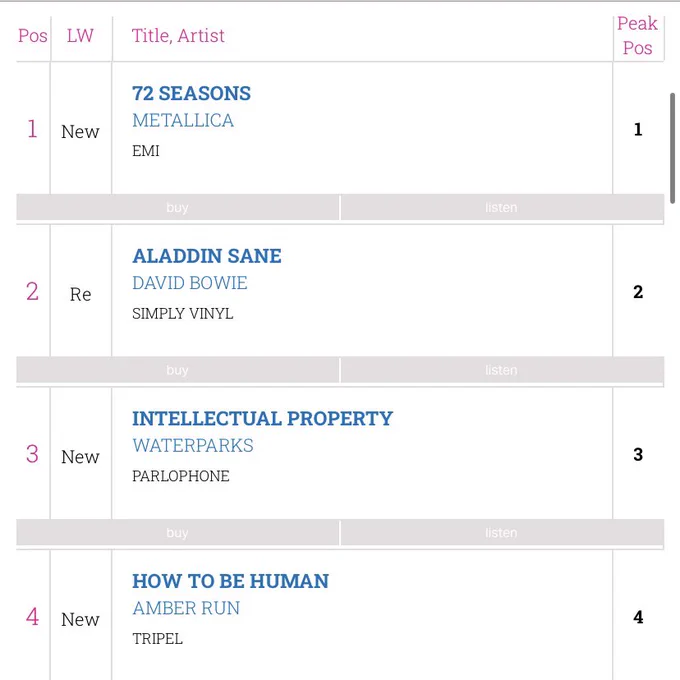
Task: Click the position number 1 cell
Action: [x=32, y=129]
